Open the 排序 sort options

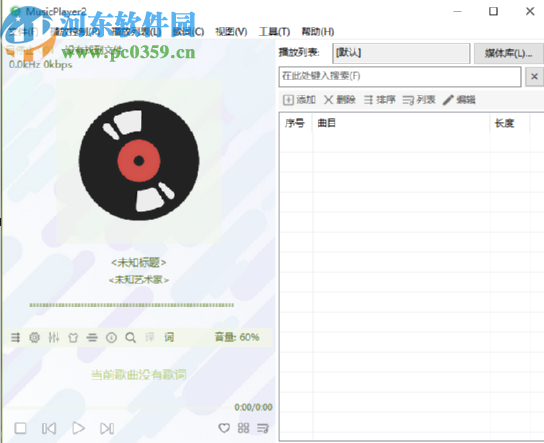380,100
